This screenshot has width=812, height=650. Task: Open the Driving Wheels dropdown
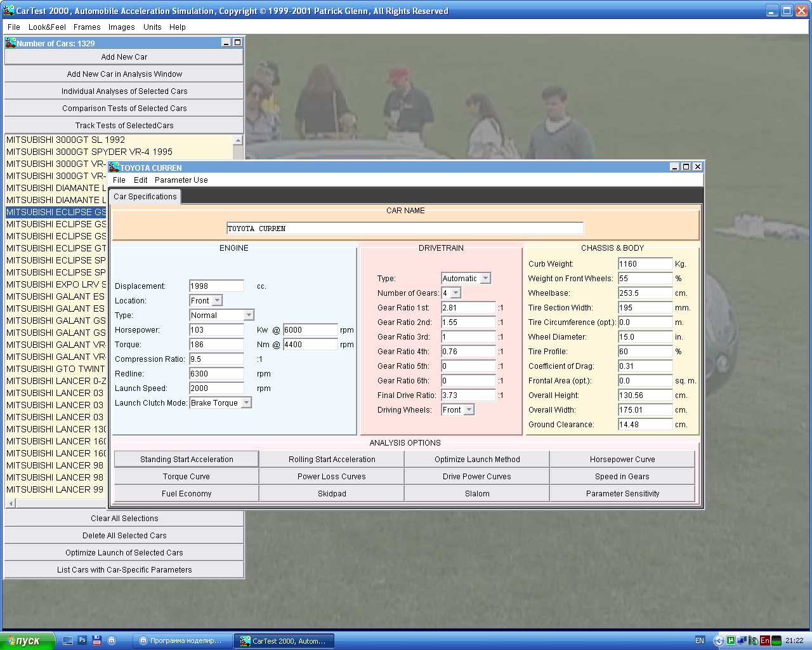click(458, 409)
